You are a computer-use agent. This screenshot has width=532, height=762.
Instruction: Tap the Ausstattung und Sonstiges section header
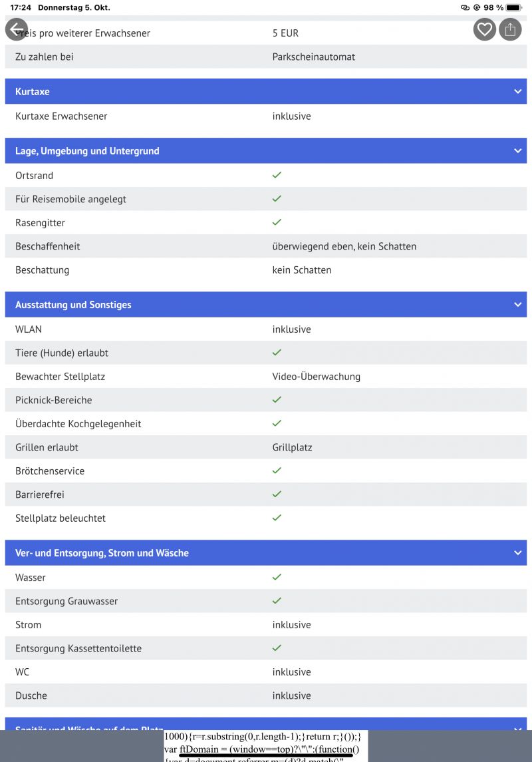click(x=73, y=305)
